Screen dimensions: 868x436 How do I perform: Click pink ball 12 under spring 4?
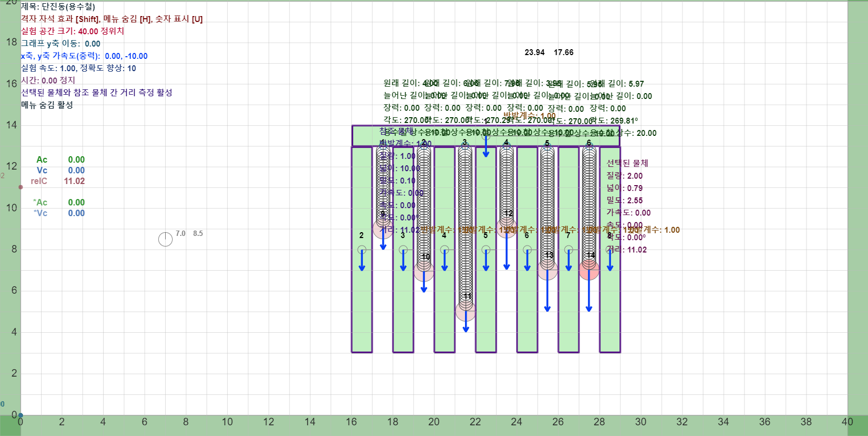pyautogui.click(x=507, y=228)
